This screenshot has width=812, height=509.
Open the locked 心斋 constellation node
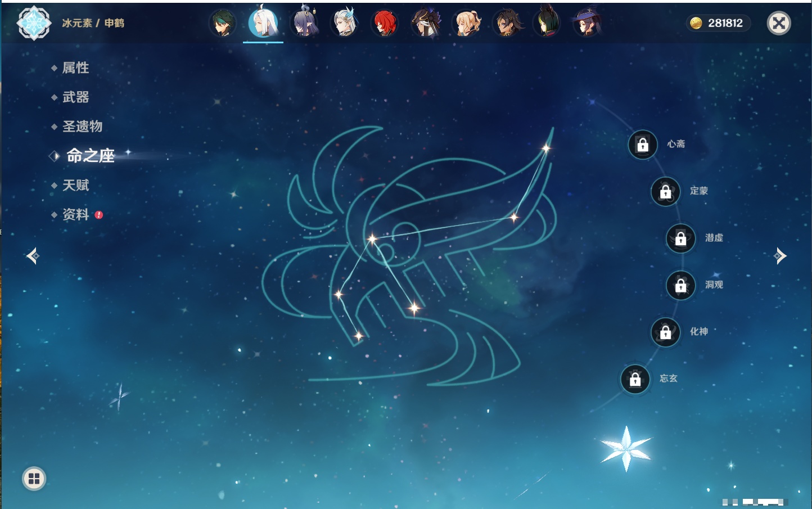643,145
